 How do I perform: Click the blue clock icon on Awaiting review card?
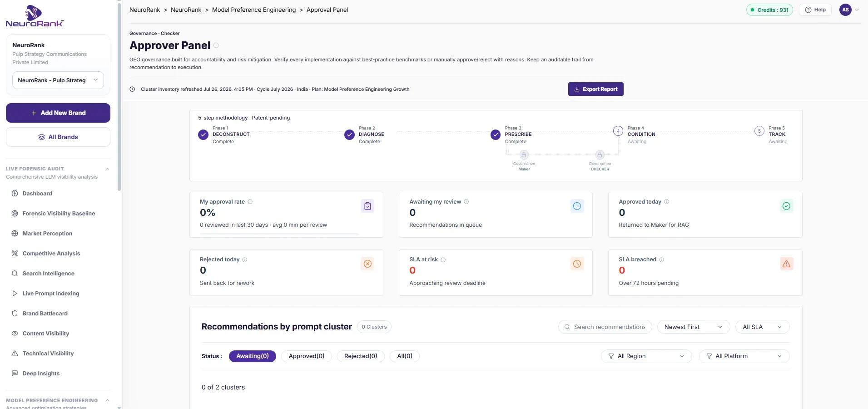577,206
